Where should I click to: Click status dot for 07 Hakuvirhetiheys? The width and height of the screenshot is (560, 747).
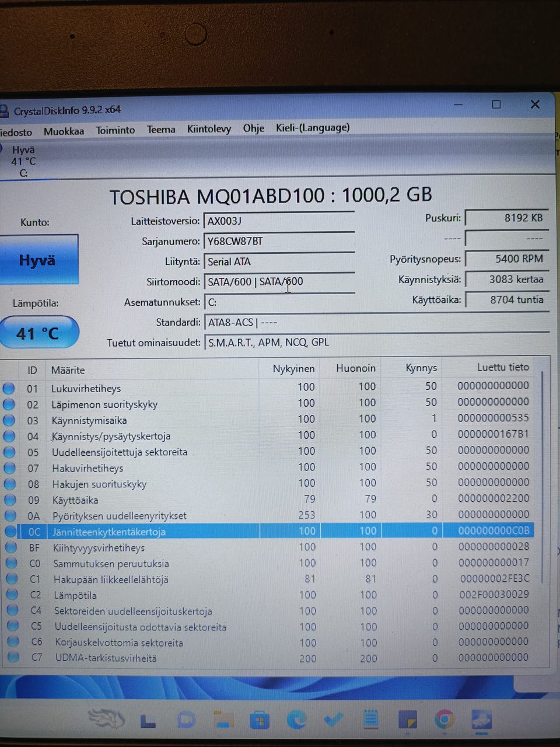pos(10,467)
